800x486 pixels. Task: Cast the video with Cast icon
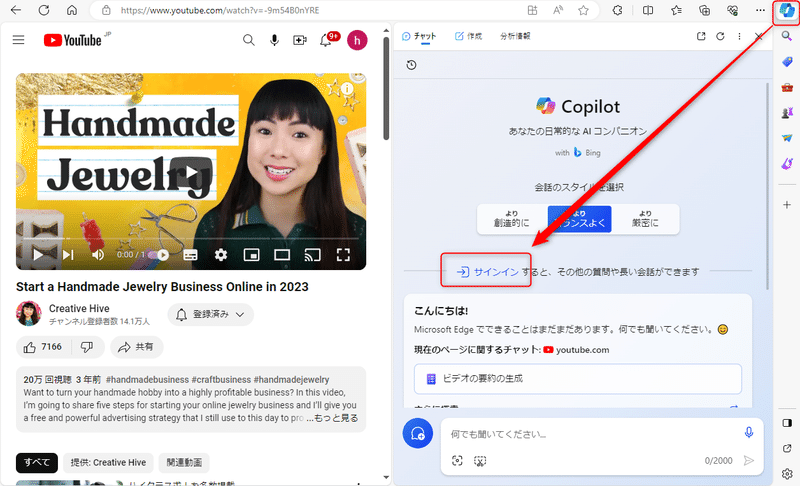pos(312,254)
